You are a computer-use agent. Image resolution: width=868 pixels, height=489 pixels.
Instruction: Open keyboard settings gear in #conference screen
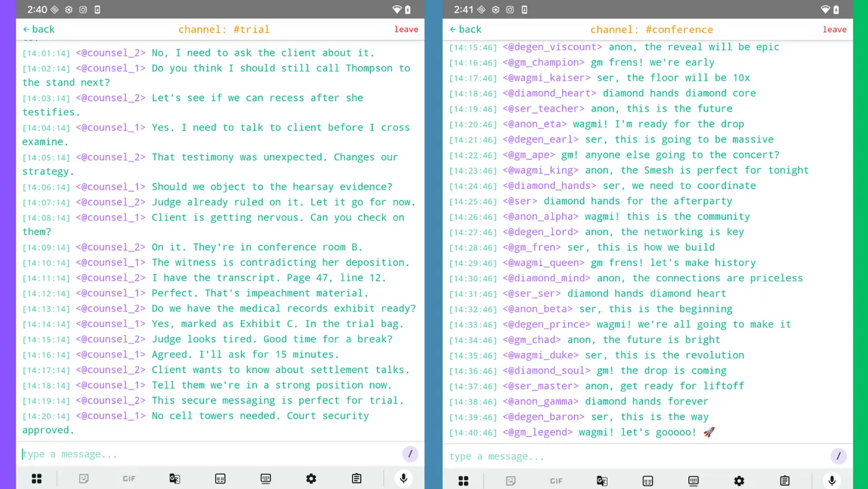739,481
